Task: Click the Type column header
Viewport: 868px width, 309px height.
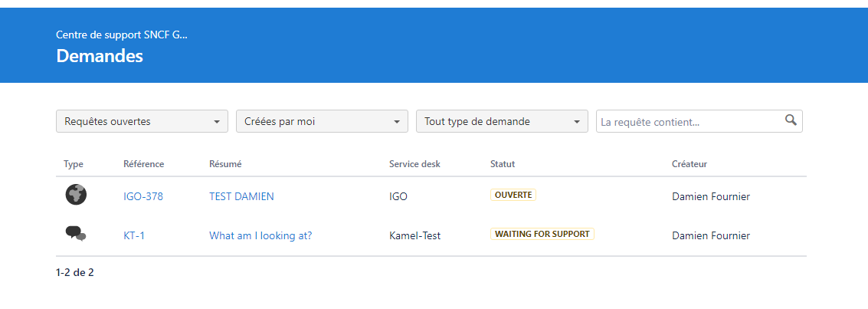Action: coord(73,164)
